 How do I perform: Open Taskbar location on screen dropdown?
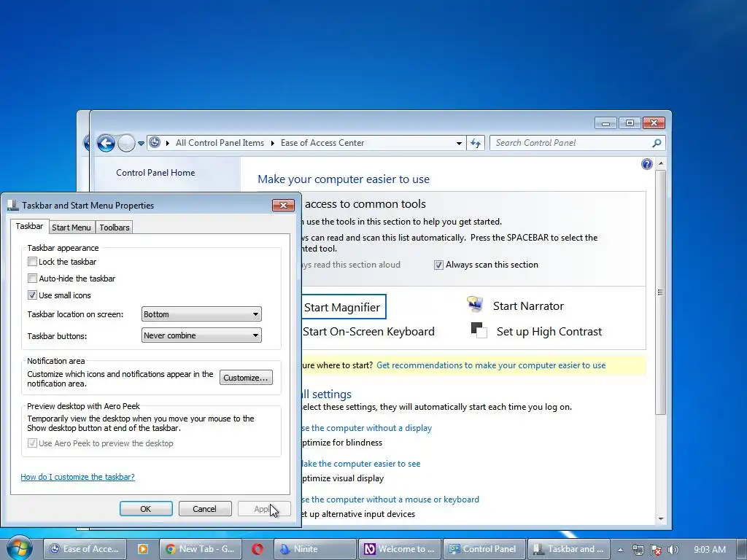coord(201,314)
